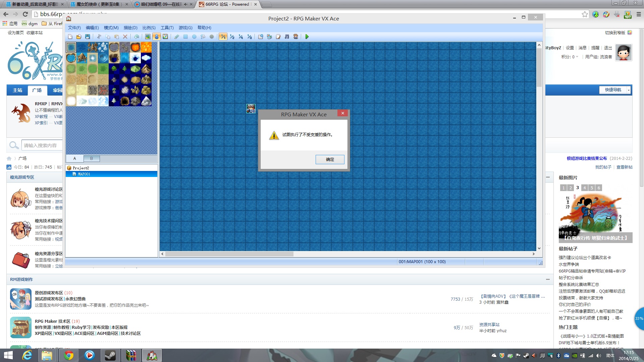Select the Shadow Pen tool
This screenshot has width=644, height=362.
coord(212,37)
